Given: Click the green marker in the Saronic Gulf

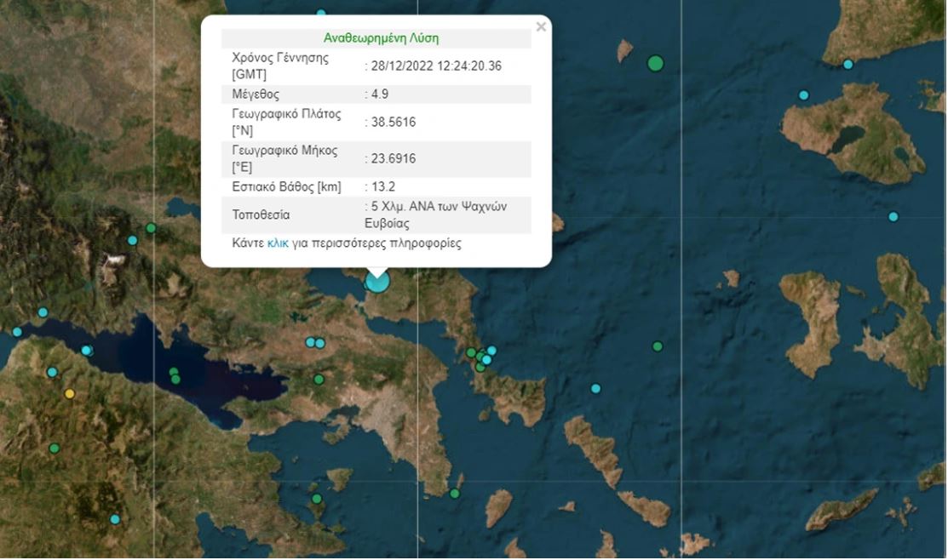Looking at the screenshot, I should coord(316,499).
